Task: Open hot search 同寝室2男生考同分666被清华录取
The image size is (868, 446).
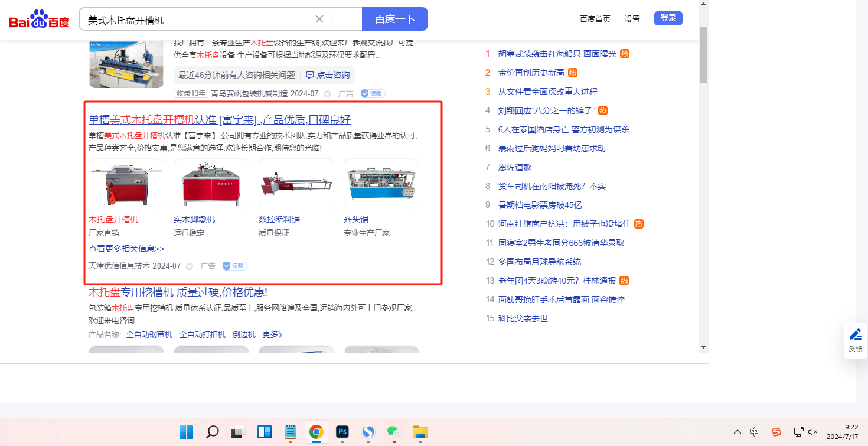Action: tap(561, 243)
